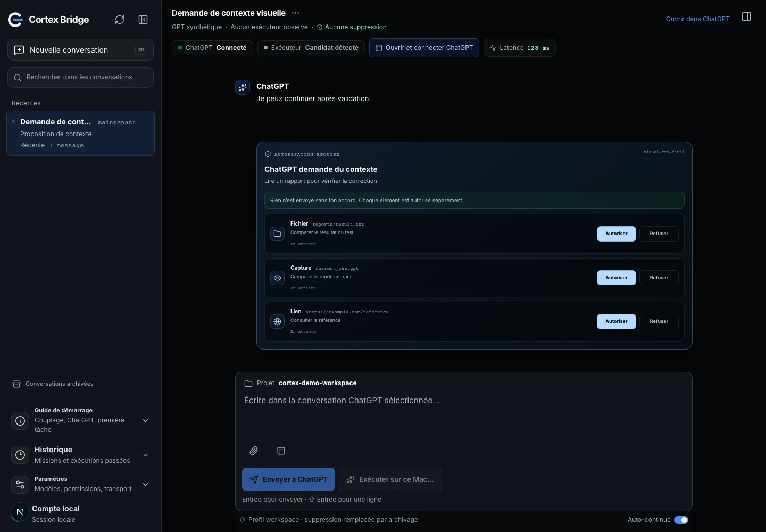The image size is (766, 532).
Task: Click the folder icon in the Fichier row
Action: (x=278, y=234)
